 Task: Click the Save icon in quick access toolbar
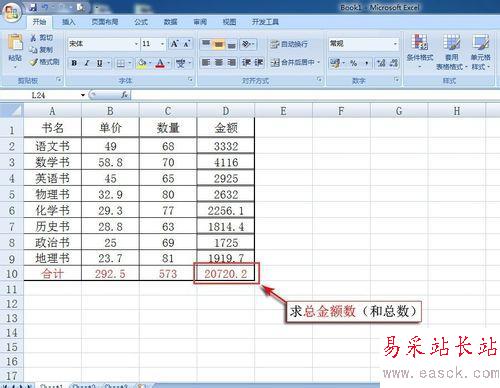[33, 7]
